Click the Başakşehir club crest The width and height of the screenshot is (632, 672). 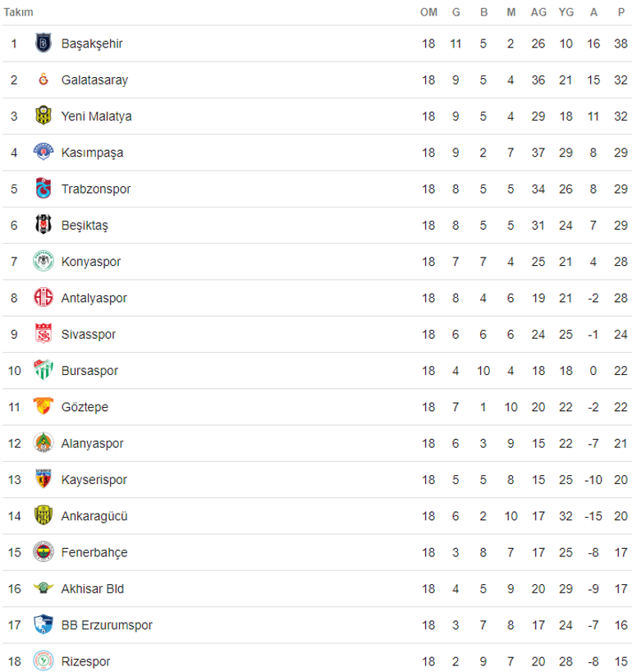click(44, 43)
